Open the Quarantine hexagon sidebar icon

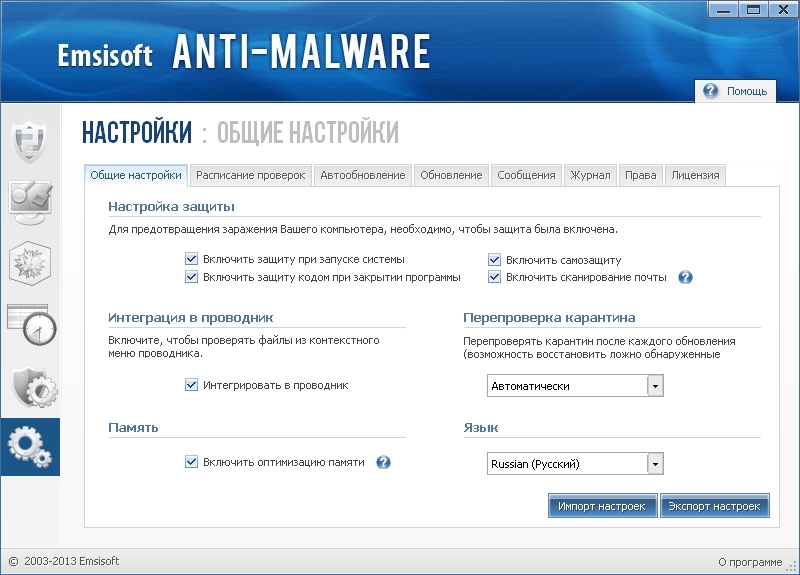point(30,263)
